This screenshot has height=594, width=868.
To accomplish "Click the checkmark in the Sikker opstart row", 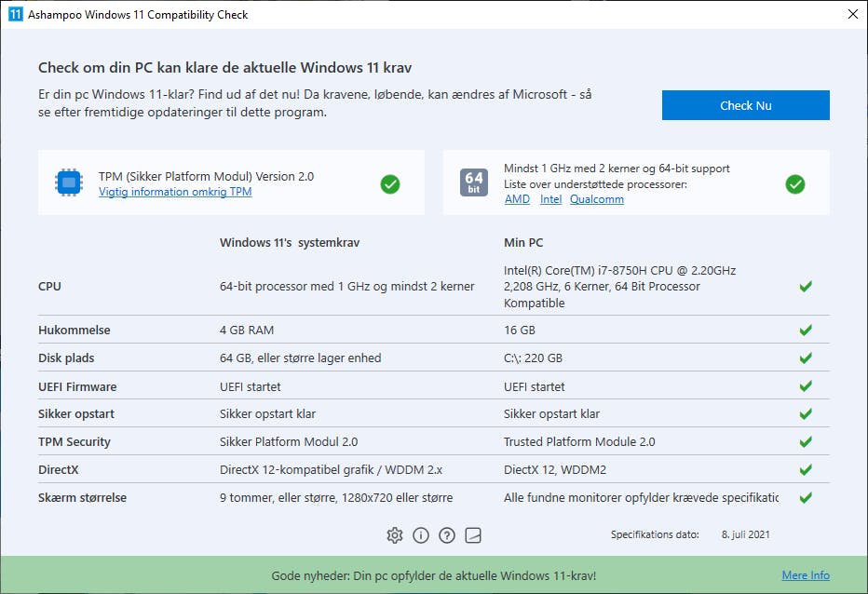I will tap(806, 413).
